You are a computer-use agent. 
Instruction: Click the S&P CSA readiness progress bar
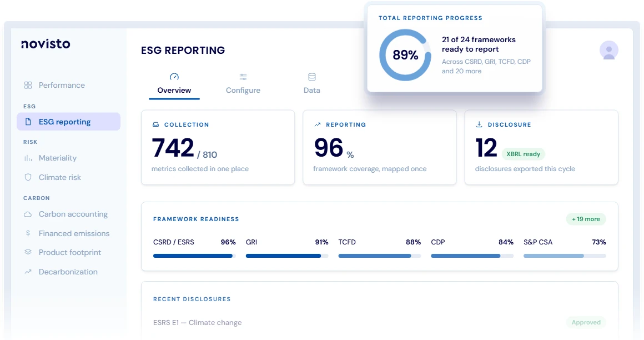[565, 256]
